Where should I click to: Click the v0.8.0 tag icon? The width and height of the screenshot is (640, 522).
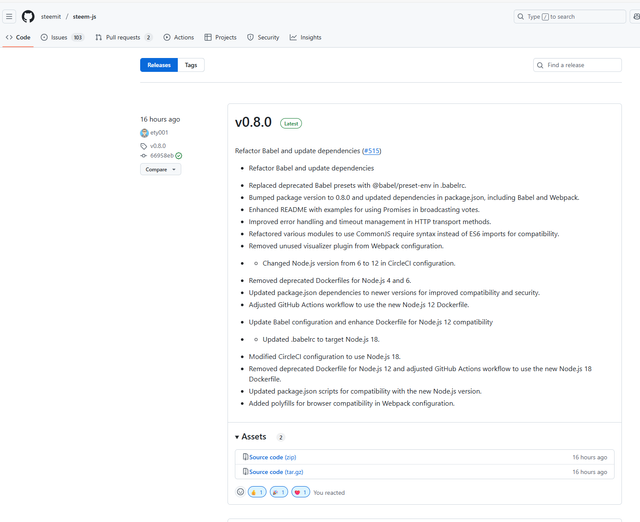click(144, 146)
